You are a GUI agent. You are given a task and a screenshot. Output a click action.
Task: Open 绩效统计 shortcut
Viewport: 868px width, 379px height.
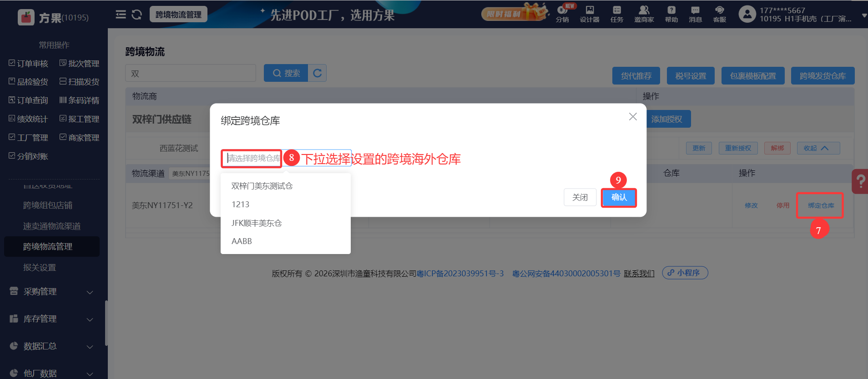coord(28,119)
